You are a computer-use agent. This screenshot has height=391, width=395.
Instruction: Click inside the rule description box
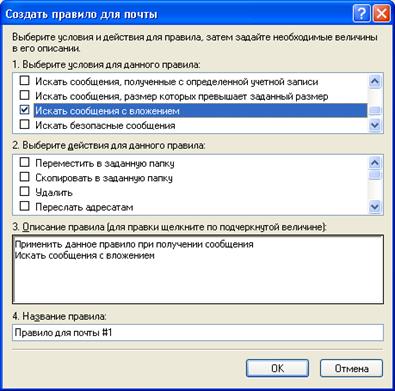[x=198, y=269]
